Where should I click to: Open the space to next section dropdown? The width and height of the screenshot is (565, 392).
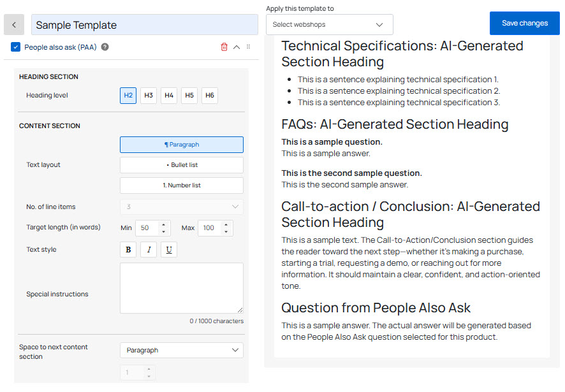click(x=181, y=351)
